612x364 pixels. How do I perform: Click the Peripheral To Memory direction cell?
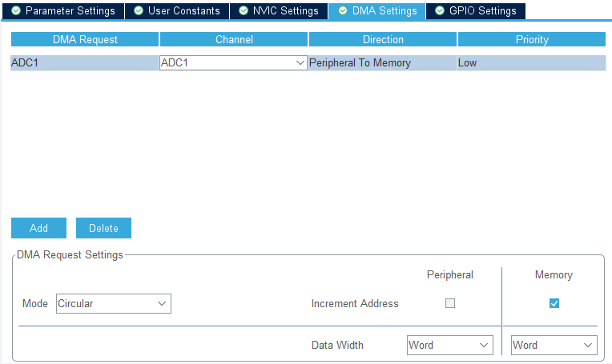pos(382,62)
